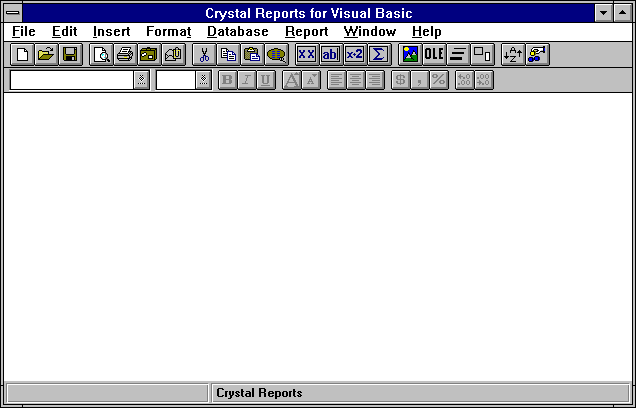636x408 pixels.
Task: Open the Report menu
Action: coord(306,32)
